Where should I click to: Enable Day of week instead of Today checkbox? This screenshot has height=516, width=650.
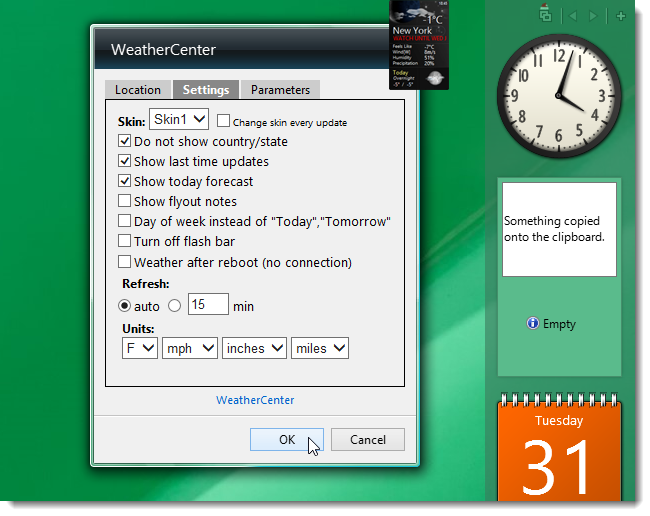point(124,220)
